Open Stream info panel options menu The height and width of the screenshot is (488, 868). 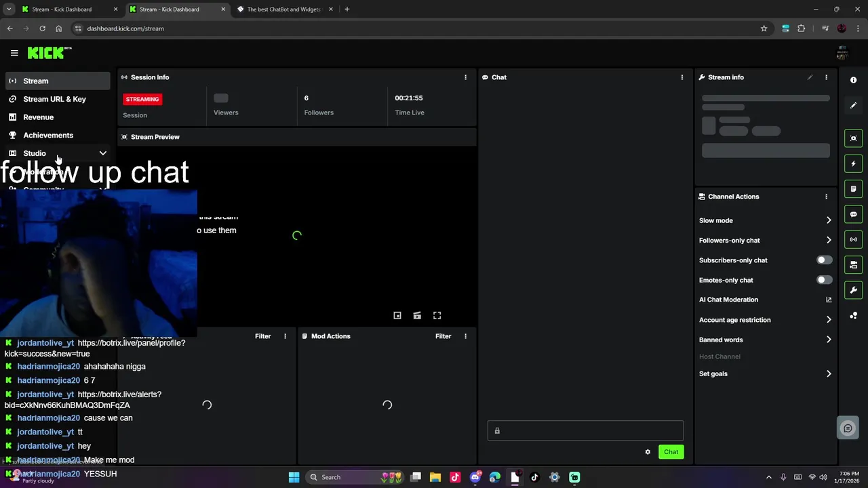click(x=826, y=77)
